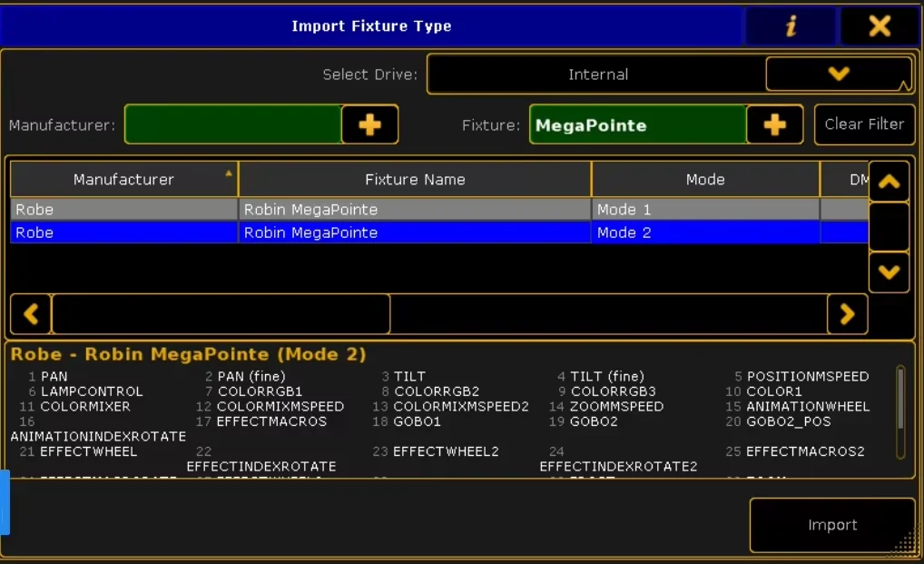Select the Robin MegaPointe Mode 1 row
The width and height of the screenshot is (924, 564).
coord(415,210)
